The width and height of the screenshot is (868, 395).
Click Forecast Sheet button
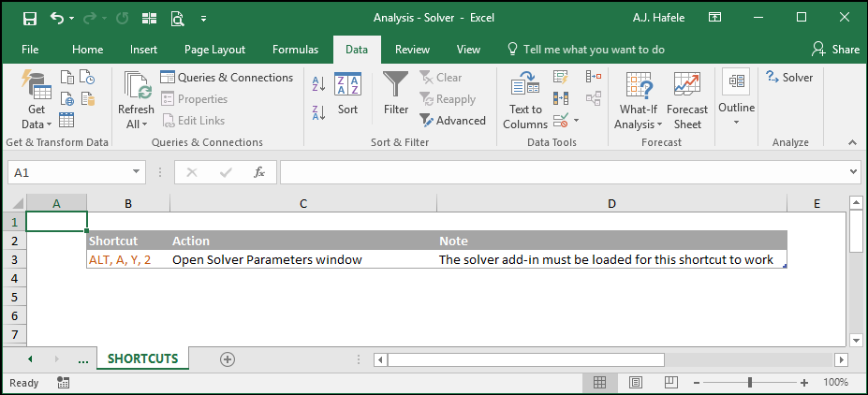[687, 100]
